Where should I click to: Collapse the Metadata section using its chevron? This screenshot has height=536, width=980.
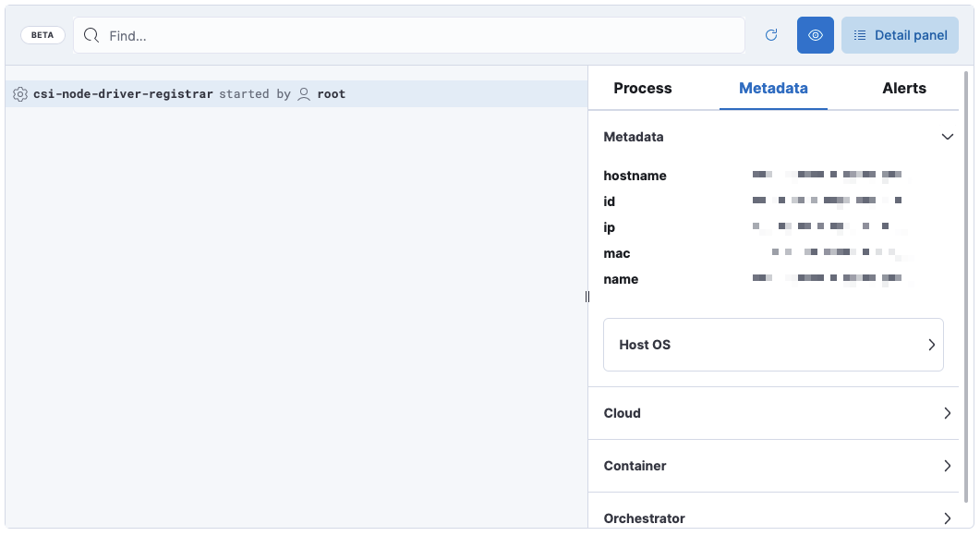(x=947, y=136)
